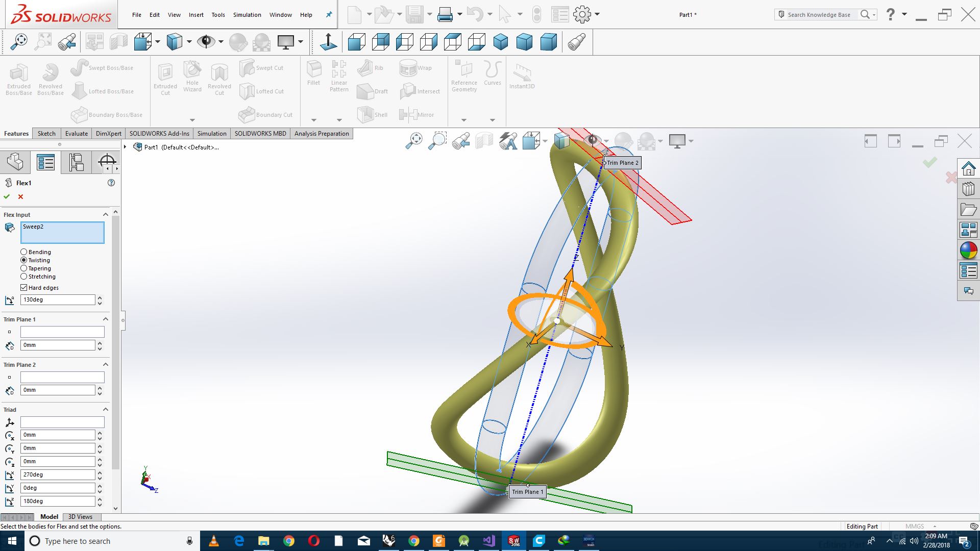Click the Zoom to Fit icon
980x551 pixels.
click(x=19, y=42)
